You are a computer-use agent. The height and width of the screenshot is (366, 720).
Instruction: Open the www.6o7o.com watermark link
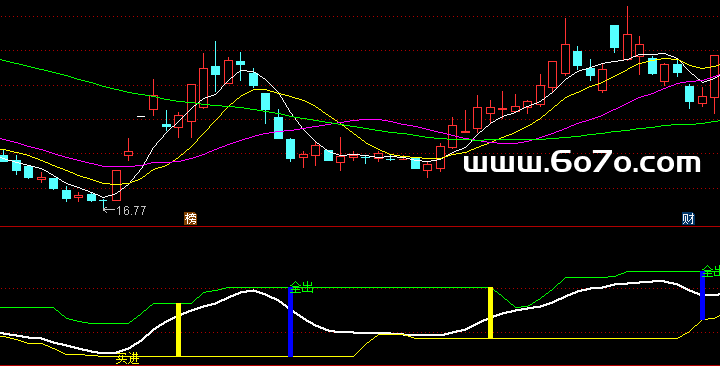(x=582, y=163)
